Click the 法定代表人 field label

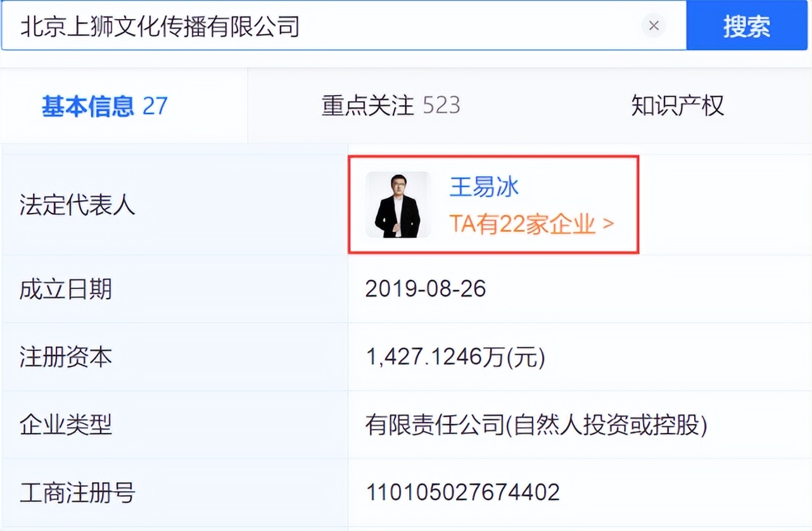(x=77, y=205)
